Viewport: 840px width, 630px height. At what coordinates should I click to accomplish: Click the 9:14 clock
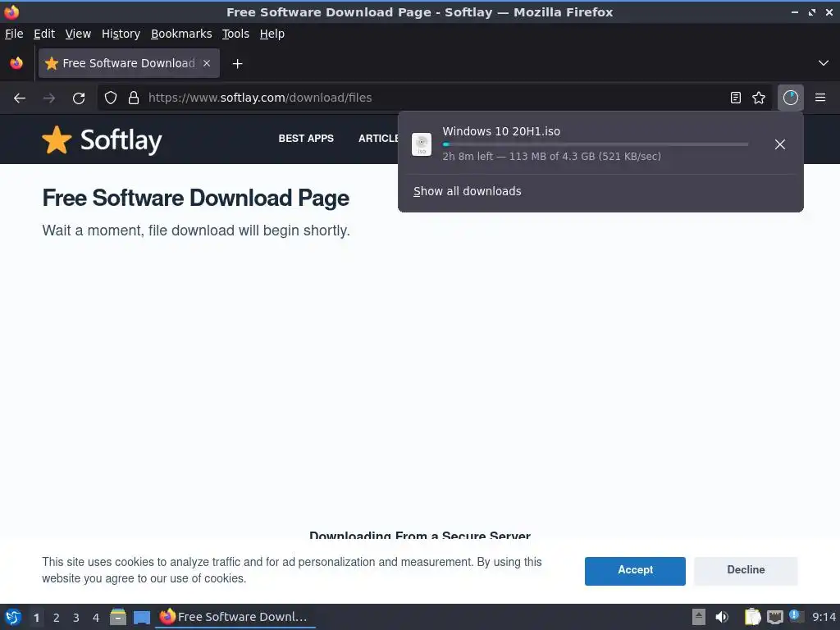(824, 617)
